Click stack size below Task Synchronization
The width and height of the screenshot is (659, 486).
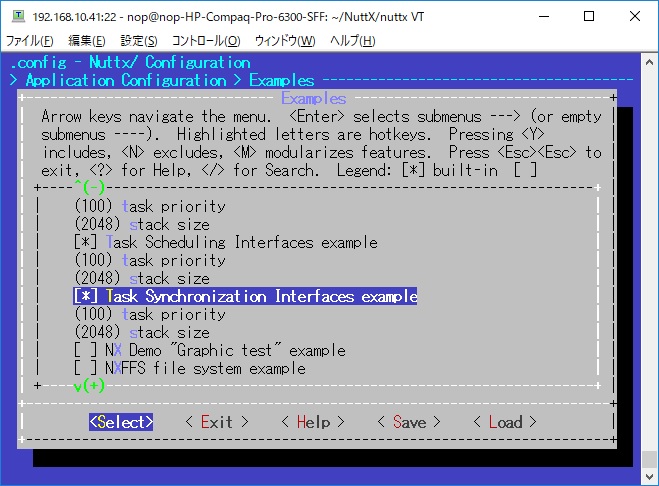142,332
